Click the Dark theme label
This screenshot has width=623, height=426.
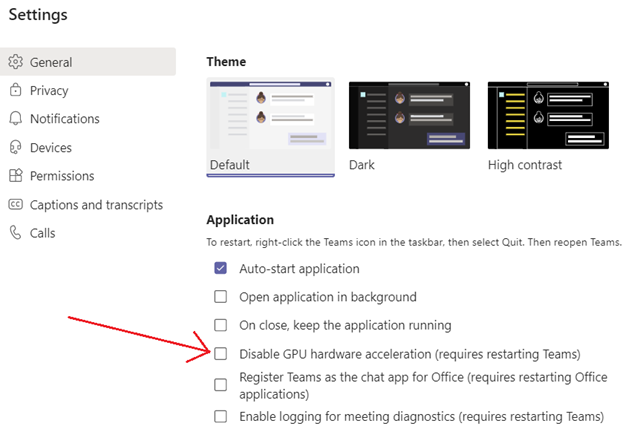tap(362, 165)
